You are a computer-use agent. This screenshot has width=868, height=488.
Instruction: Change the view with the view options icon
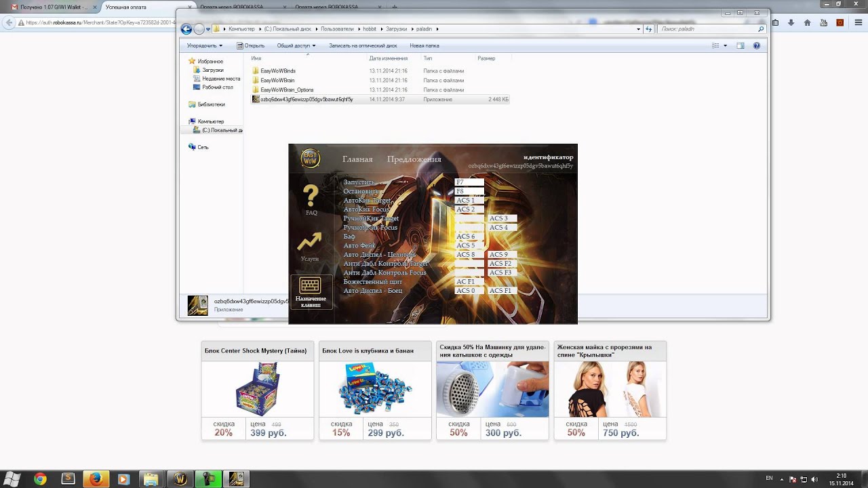(715, 45)
